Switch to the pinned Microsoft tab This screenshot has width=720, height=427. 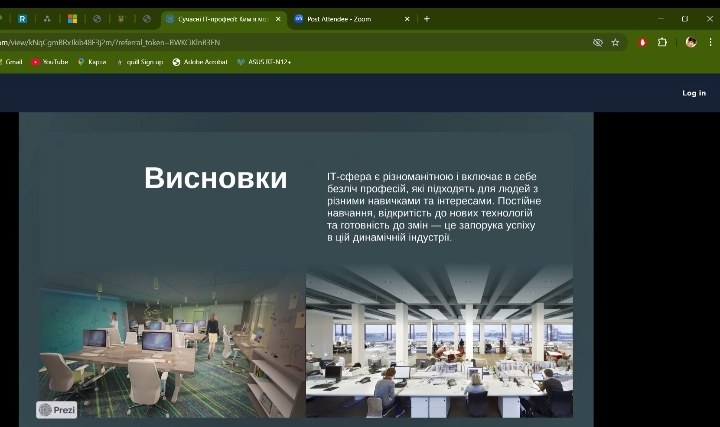pos(72,19)
